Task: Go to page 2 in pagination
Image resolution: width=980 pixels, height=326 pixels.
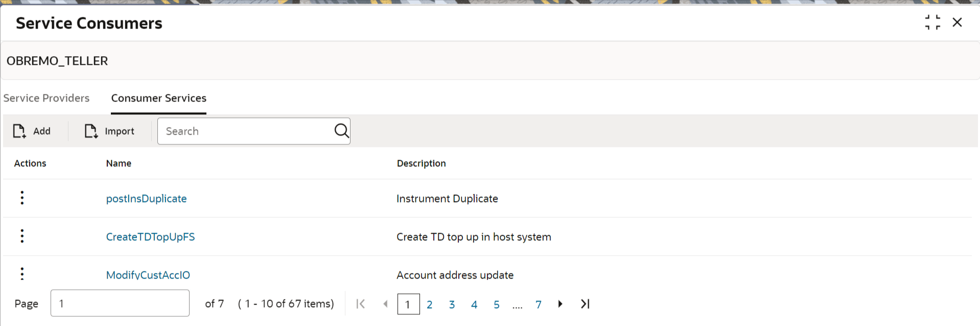Action: click(430, 305)
